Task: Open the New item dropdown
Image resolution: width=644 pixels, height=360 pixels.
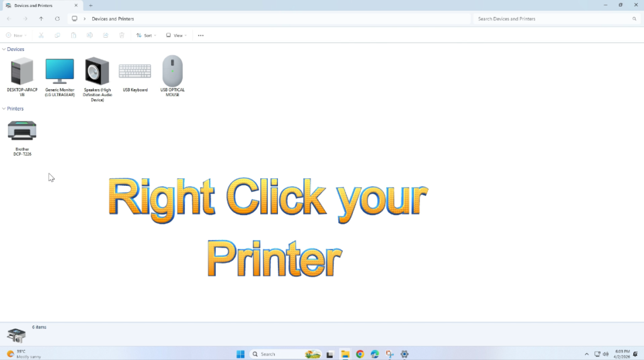Action: click(x=16, y=35)
